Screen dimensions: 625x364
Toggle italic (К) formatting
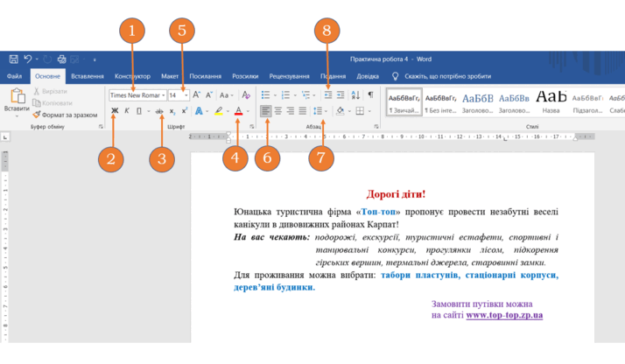pos(127,111)
